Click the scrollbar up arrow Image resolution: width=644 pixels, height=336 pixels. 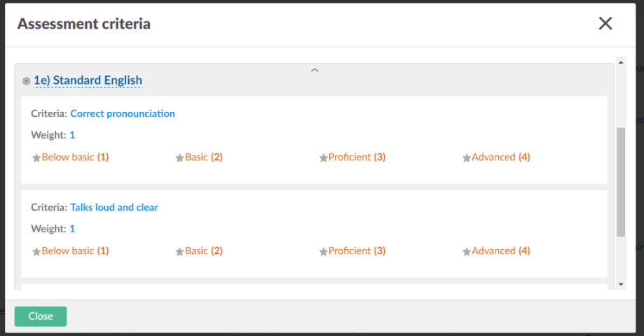[621, 64]
